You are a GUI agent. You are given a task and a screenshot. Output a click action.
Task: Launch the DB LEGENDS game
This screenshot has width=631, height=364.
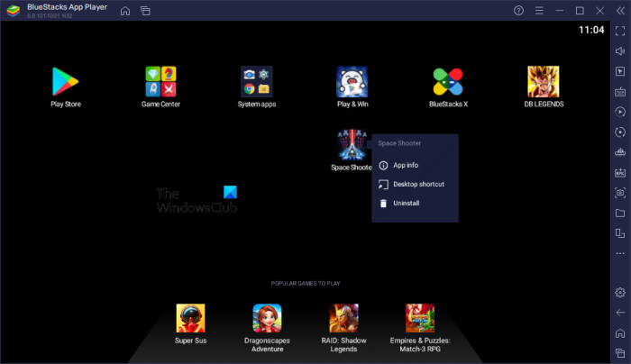coord(544,82)
